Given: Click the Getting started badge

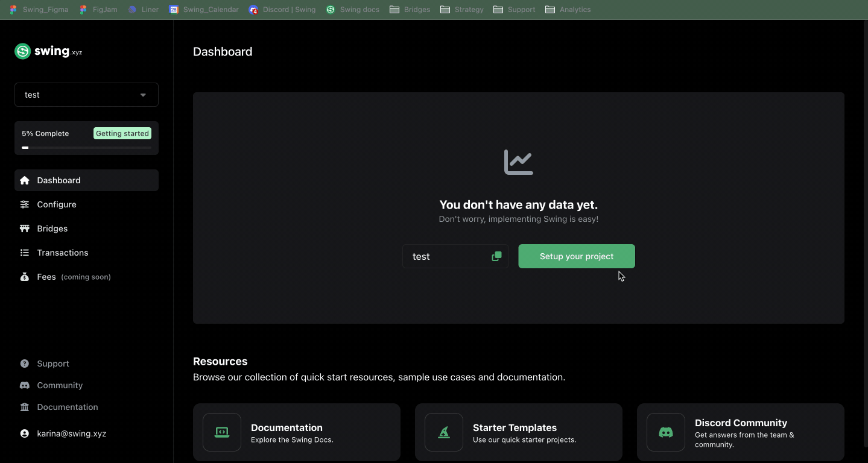Looking at the screenshot, I should pos(122,133).
